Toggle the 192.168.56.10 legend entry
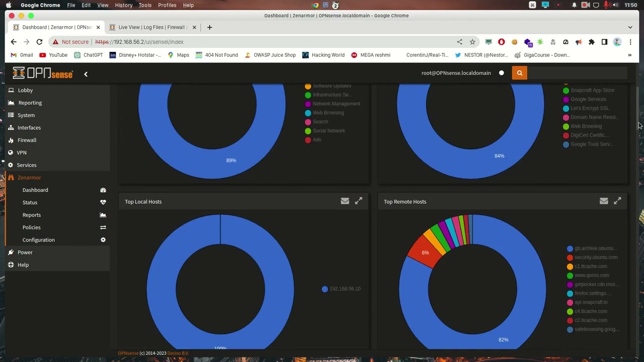The height and width of the screenshot is (362, 644). pos(341,289)
